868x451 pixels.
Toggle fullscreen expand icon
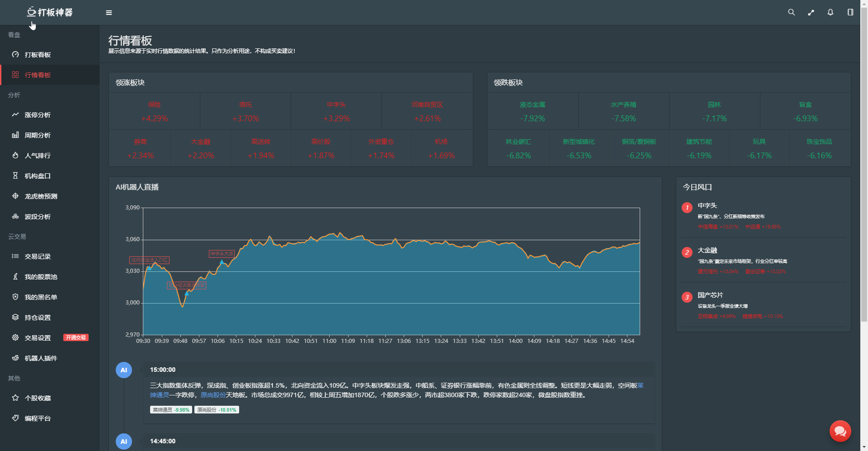point(811,13)
